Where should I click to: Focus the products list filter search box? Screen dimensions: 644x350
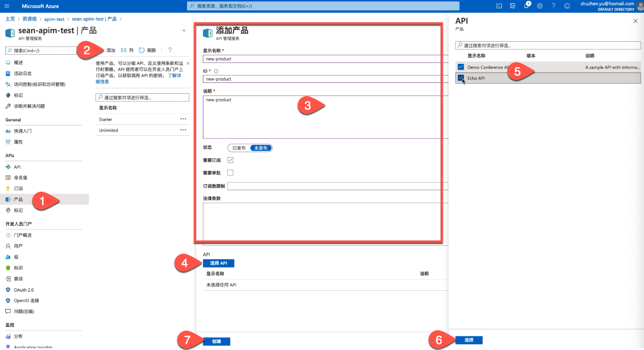tap(142, 97)
